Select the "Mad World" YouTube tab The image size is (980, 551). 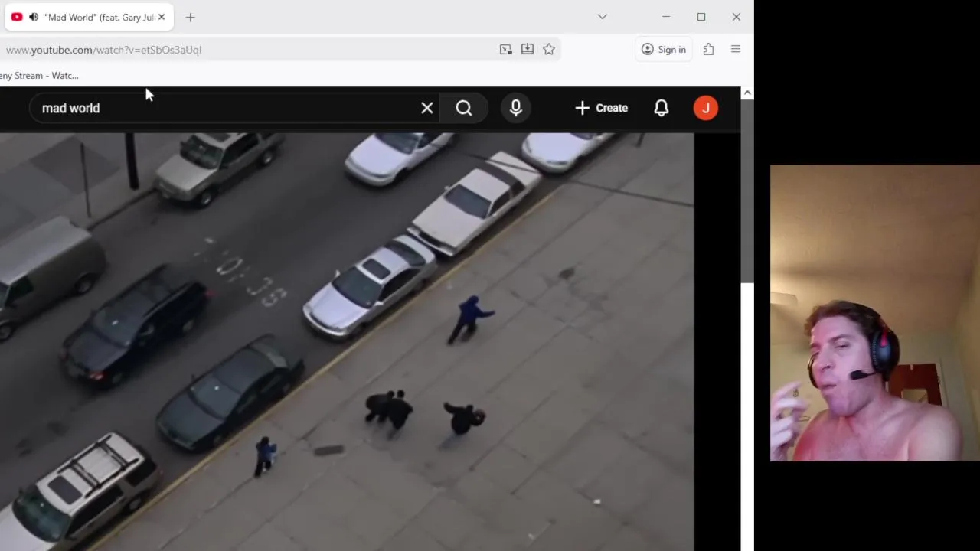tap(89, 17)
